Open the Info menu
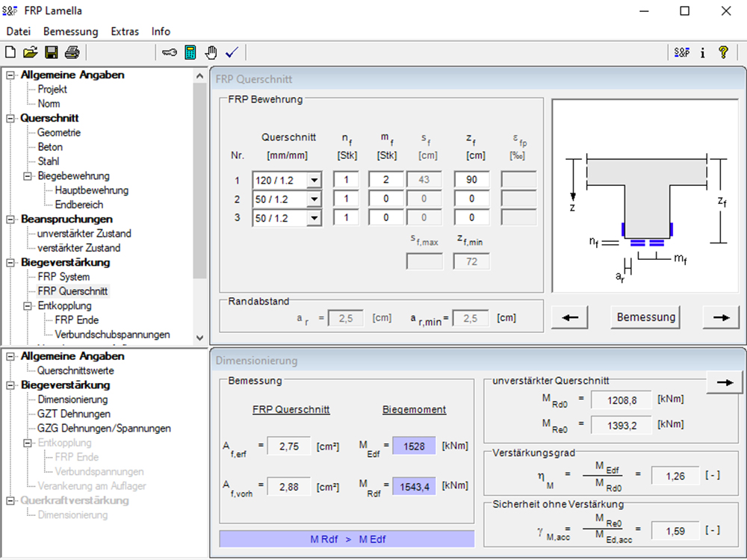Screen dimensions: 747x560 pos(161,31)
